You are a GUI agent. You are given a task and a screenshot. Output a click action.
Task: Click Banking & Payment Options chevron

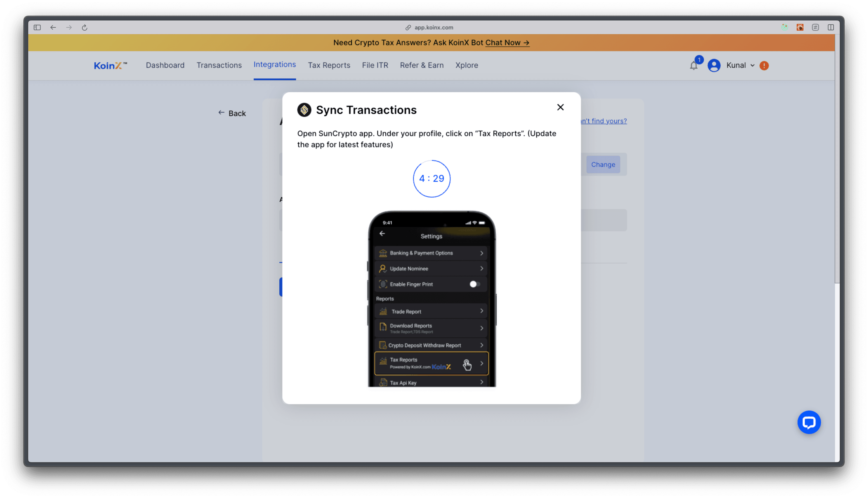coord(481,253)
